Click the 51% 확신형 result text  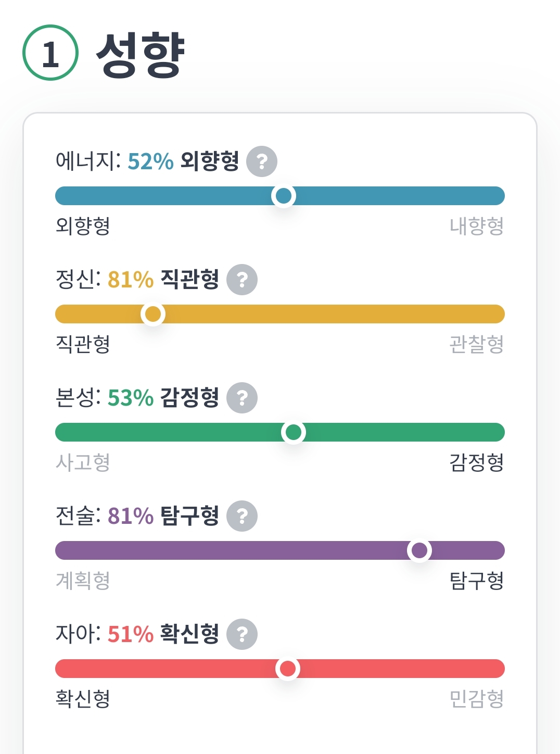coord(163,634)
